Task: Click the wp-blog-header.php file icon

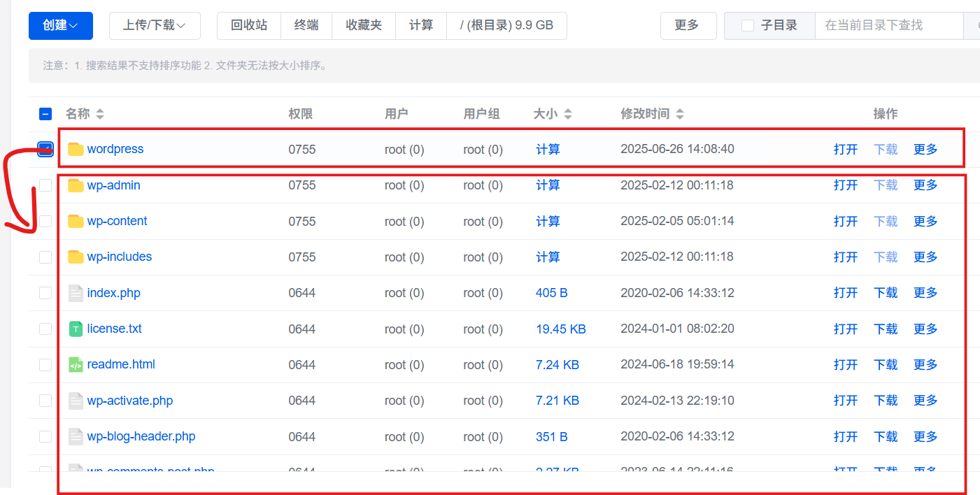Action: click(x=76, y=436)
